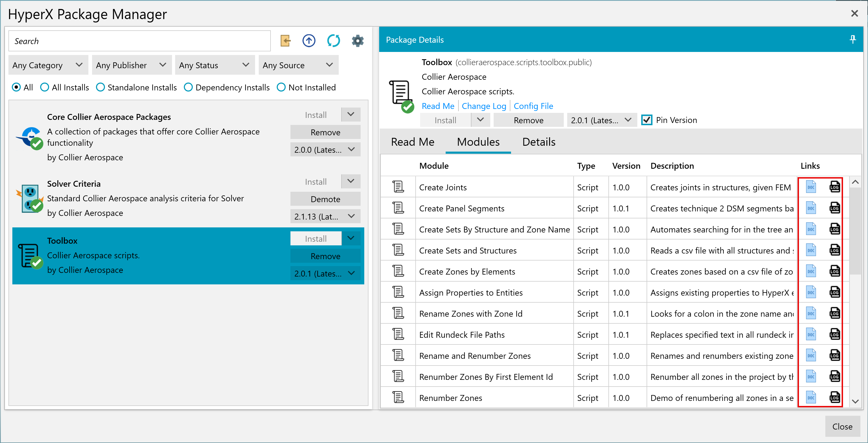
Task: Switch to the Read Me tab
Action: pyautogui.click(x=413, y=142)
